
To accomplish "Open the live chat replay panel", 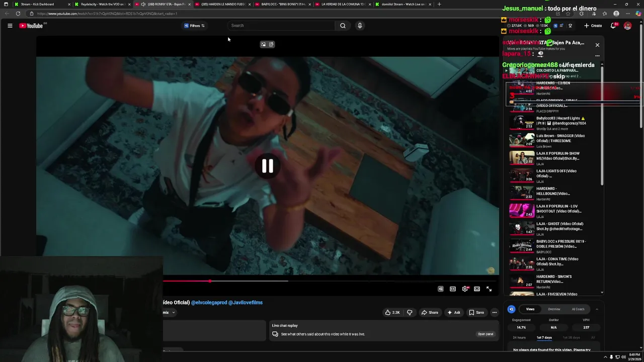I will (485, 334).
